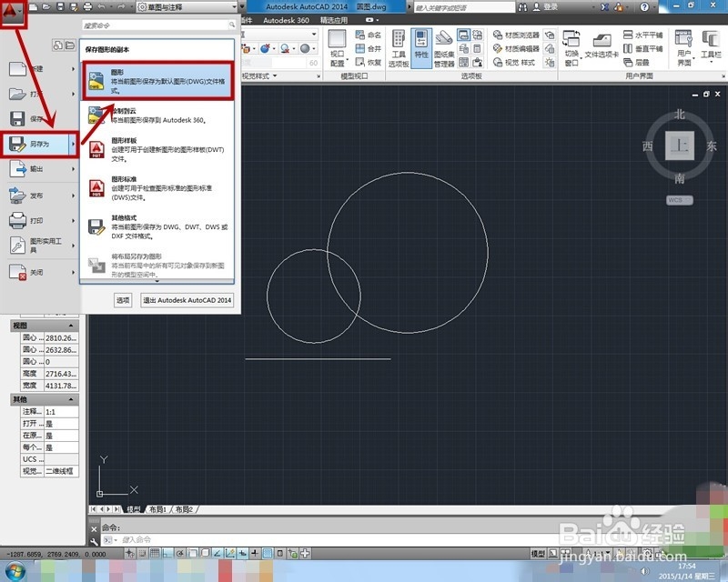Click 打印 print item in application menu

click(x=39, y=220)
